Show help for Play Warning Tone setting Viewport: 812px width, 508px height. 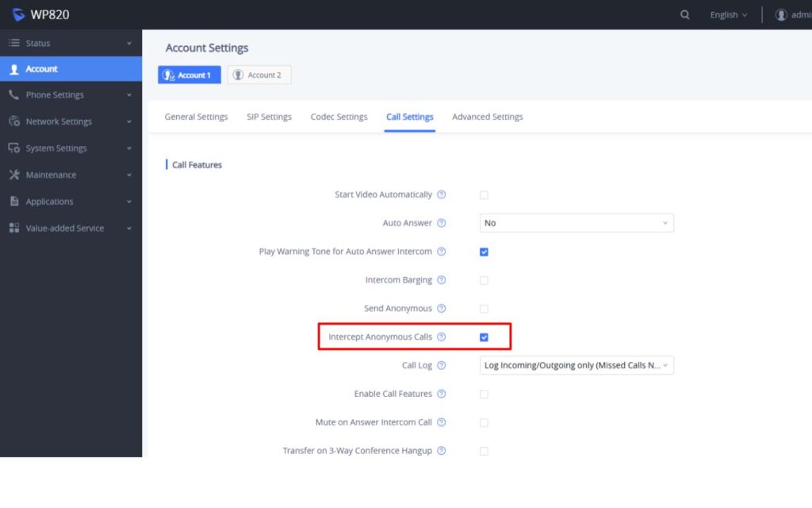441,252
